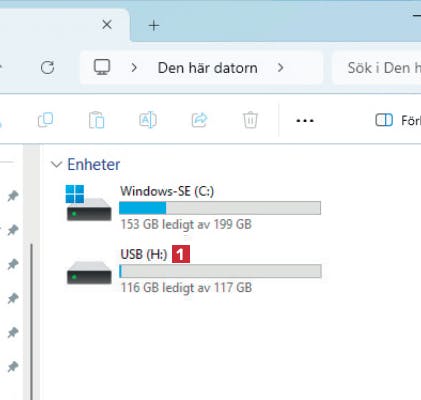Click the Copy icon in the toolbar

click(x=46, y=120)
